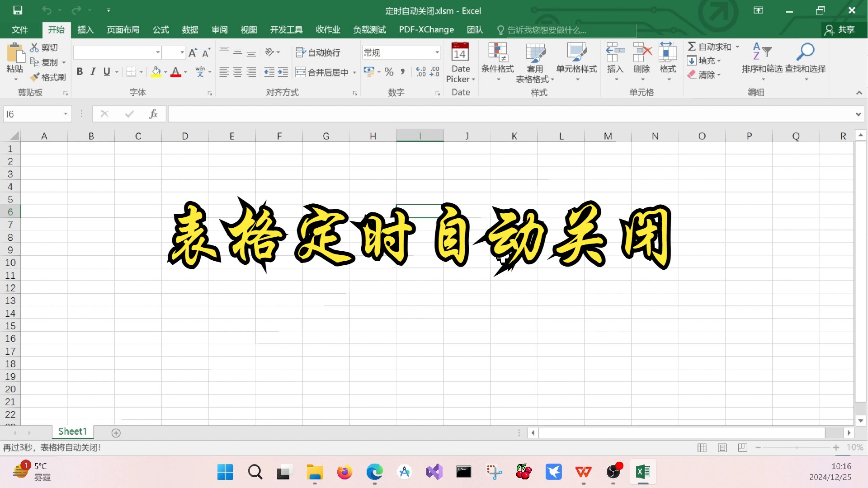Click the Share button
This screenshot has width=868, height=488.
tap(840, 30)
